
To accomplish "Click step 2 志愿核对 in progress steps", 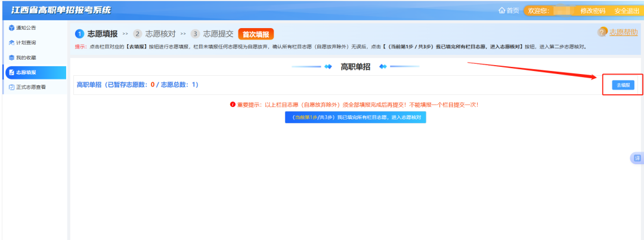I will [155, 34].
